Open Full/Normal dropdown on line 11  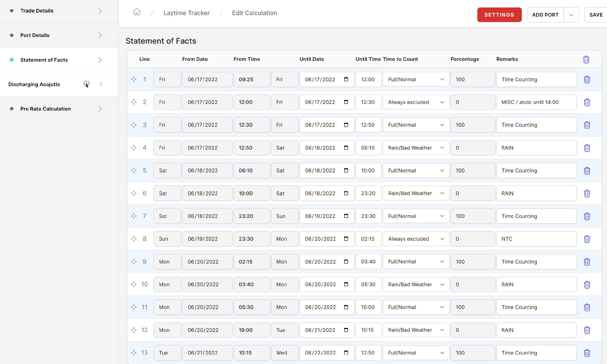pos(416,307)
